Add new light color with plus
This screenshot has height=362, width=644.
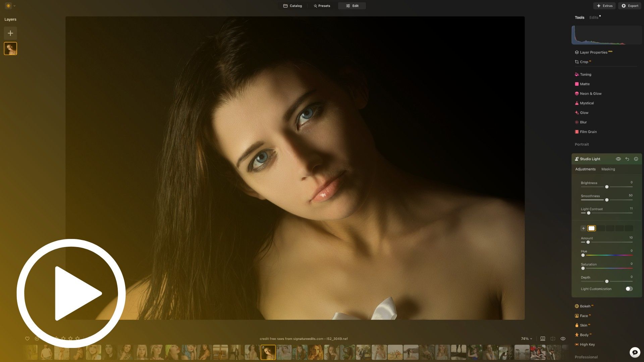[x=583, y=228]
